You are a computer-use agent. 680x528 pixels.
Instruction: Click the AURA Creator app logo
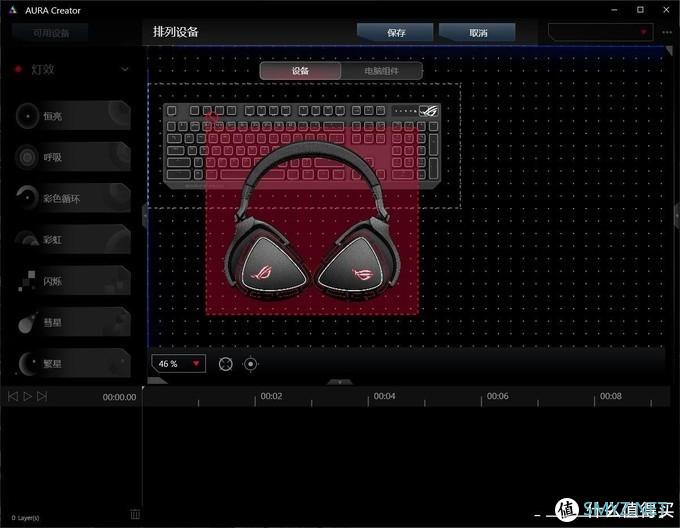click(x=13, y=10)
